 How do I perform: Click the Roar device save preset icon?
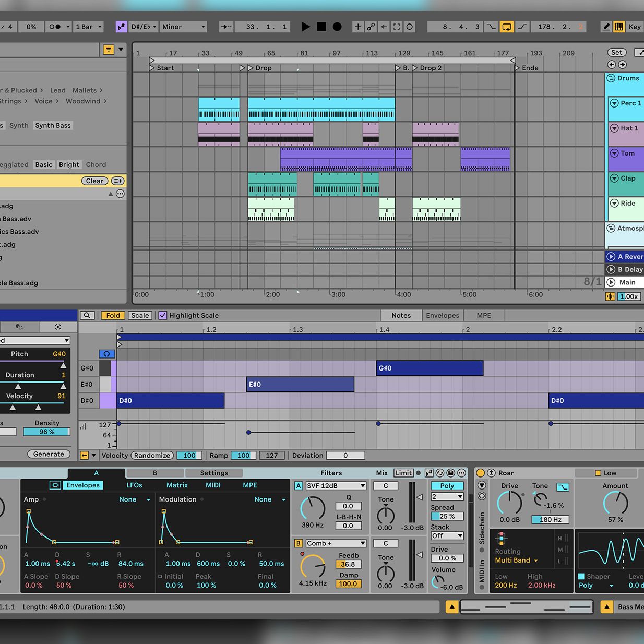point(491,473)
